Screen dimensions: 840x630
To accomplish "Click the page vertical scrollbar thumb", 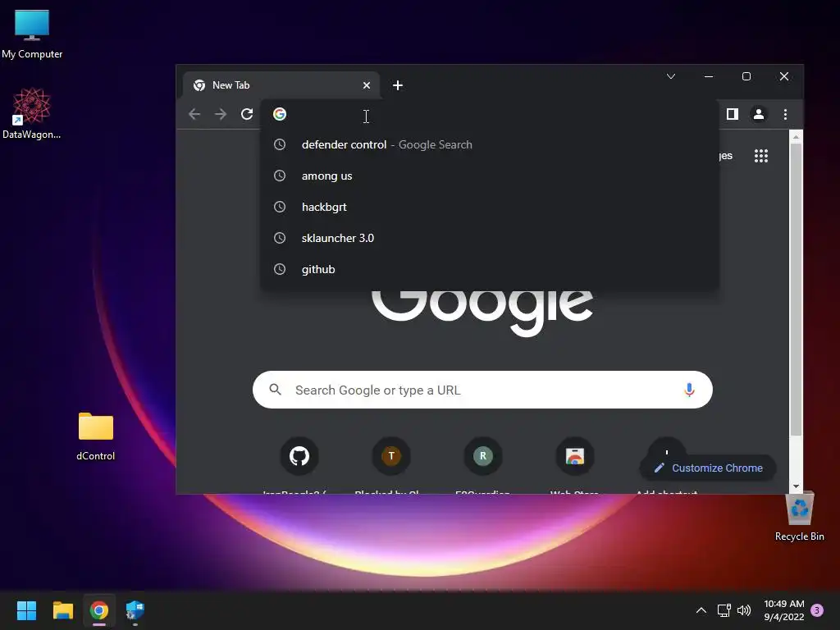I will pyautogui.click(x=796, y=290).
